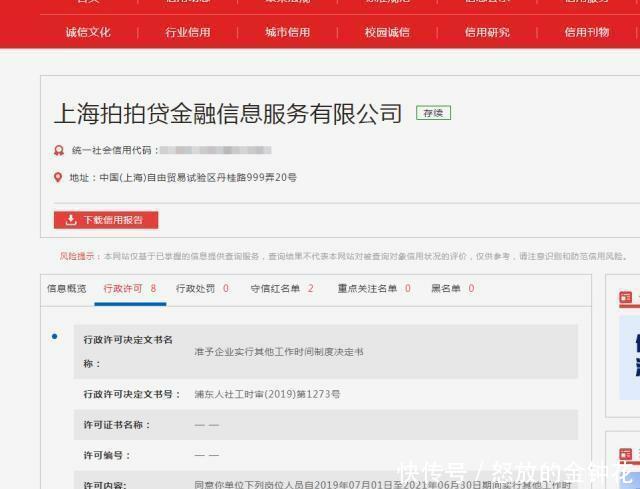Click the download icon on the red button

pyautogui.click(x=71, y=220)
